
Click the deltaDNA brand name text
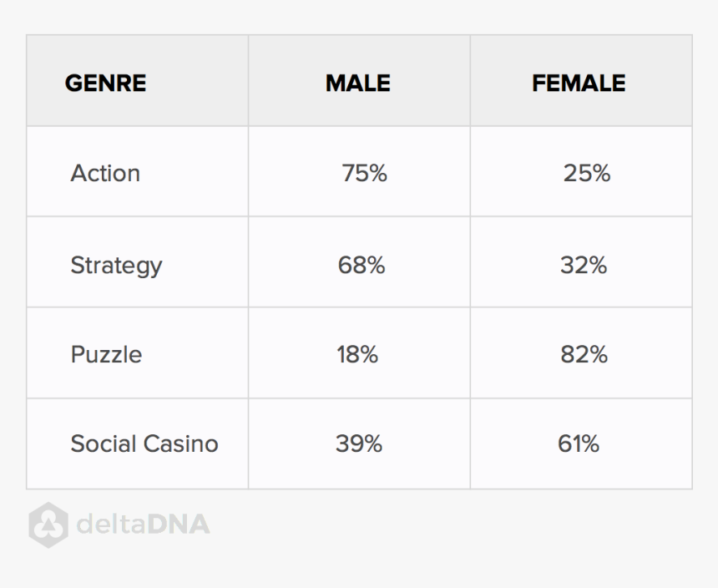[143, 525]
